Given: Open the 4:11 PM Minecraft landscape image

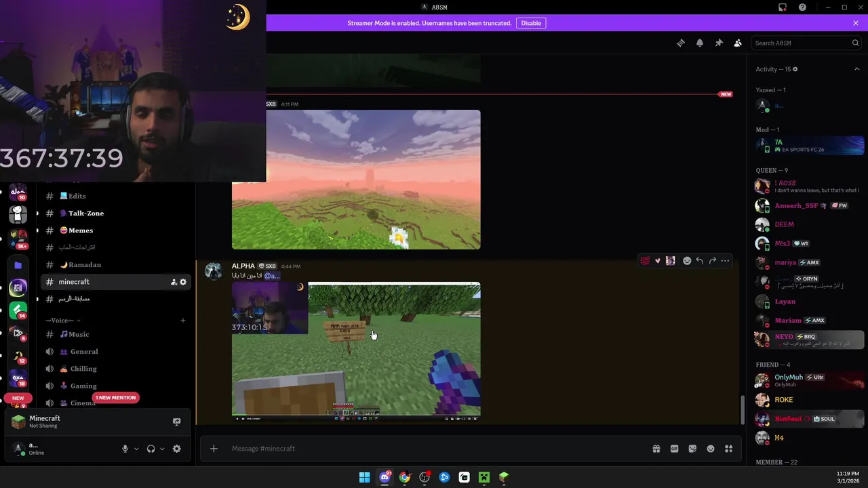Looking at the screenshot, I should point(356,180).
